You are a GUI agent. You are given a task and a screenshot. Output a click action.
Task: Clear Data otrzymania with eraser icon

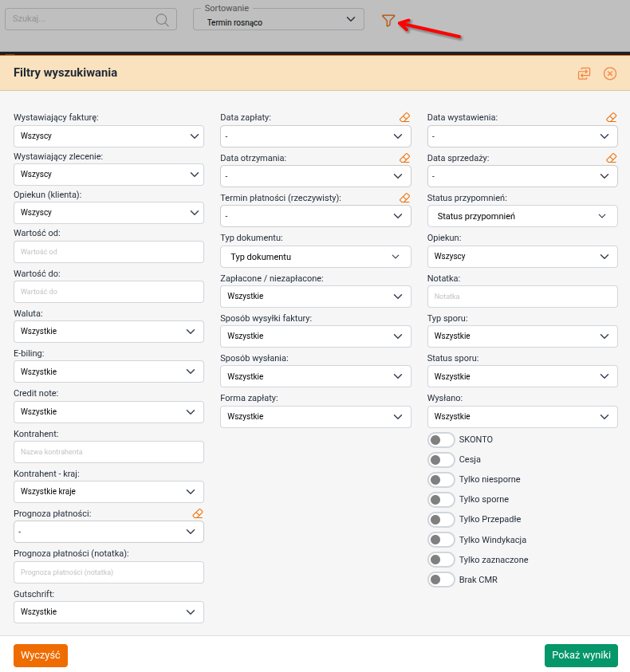[x=405, y=158]
